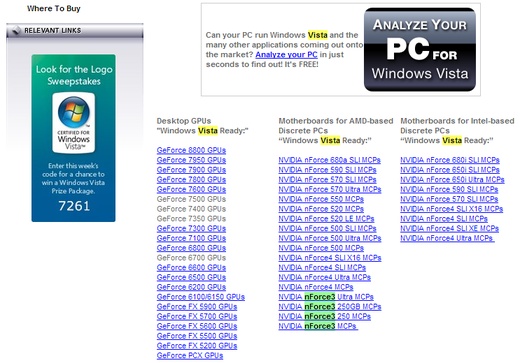Open the GeForce 7950 GPUs link
The image size is (520, 363).
191,160
